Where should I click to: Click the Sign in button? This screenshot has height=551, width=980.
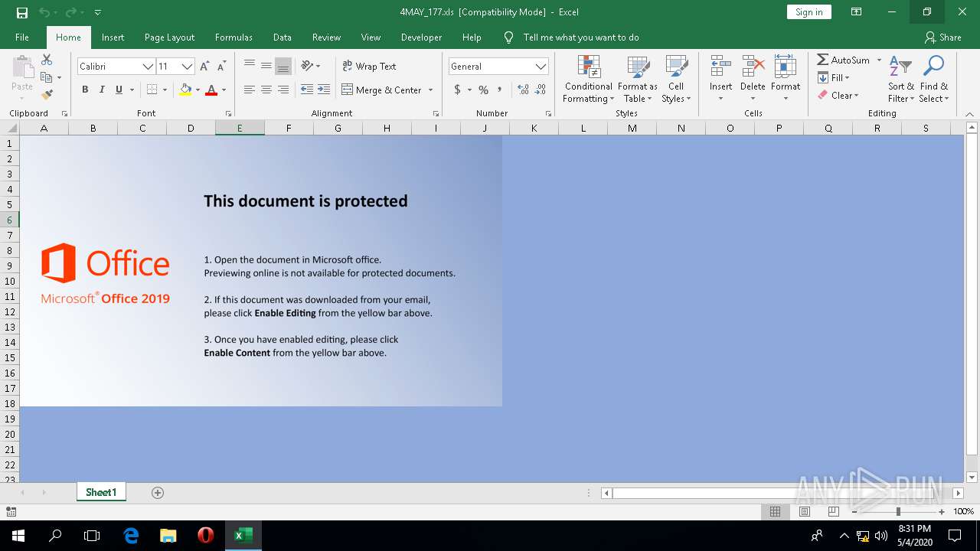click(808, 12)
